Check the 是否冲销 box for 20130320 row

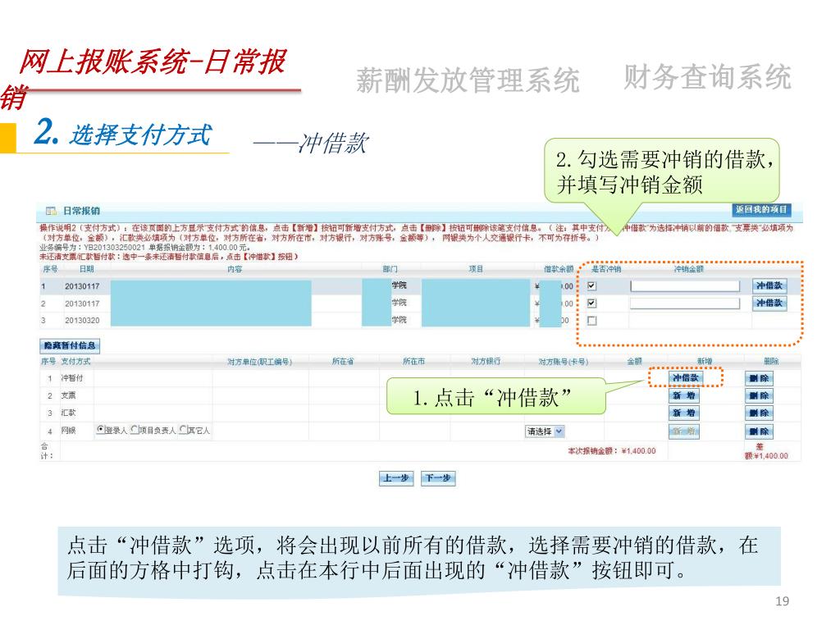[592, 321]
